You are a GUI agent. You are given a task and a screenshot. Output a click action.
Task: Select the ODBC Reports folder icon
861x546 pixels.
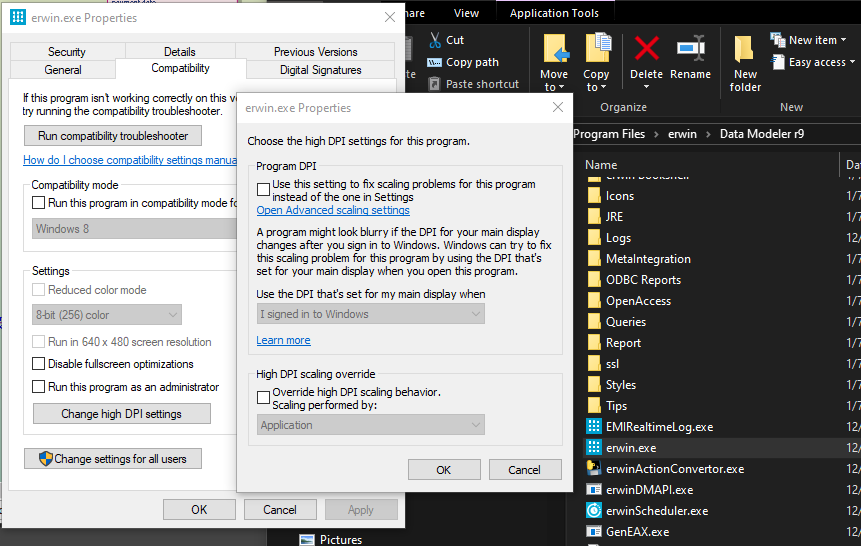[x=594, y=280]
